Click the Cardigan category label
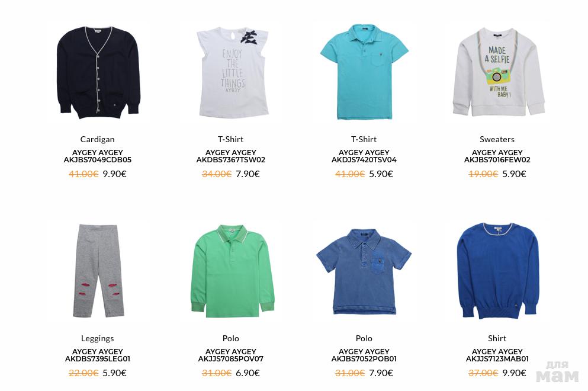Viewport: 588px width, 391px height. point(98,139)
